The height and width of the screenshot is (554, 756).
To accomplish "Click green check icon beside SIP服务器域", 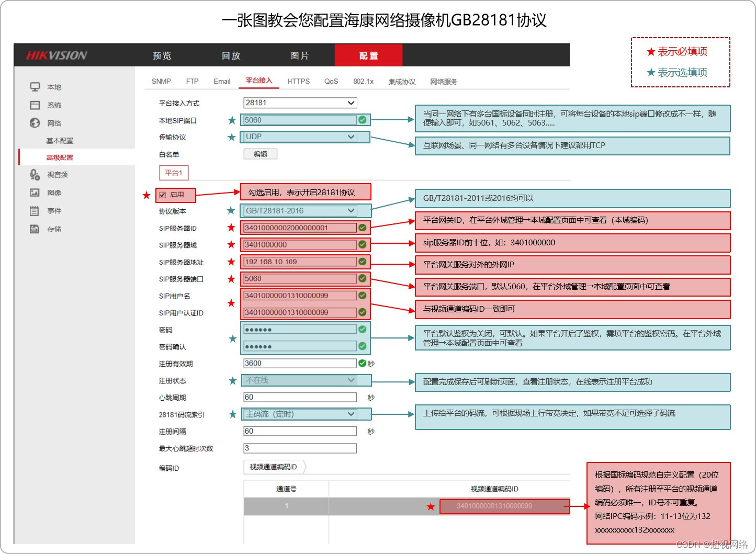I will tap(362, 244).
